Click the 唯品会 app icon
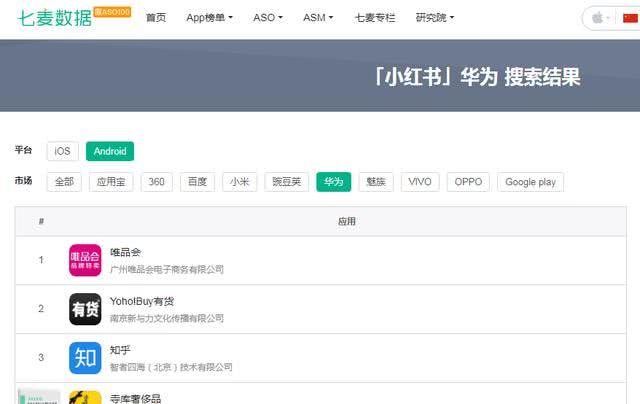640x404 pixels. pos(85,260)
